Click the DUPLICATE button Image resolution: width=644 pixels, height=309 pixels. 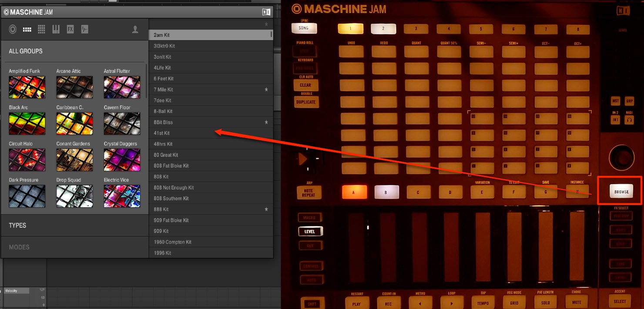point(305,102)
